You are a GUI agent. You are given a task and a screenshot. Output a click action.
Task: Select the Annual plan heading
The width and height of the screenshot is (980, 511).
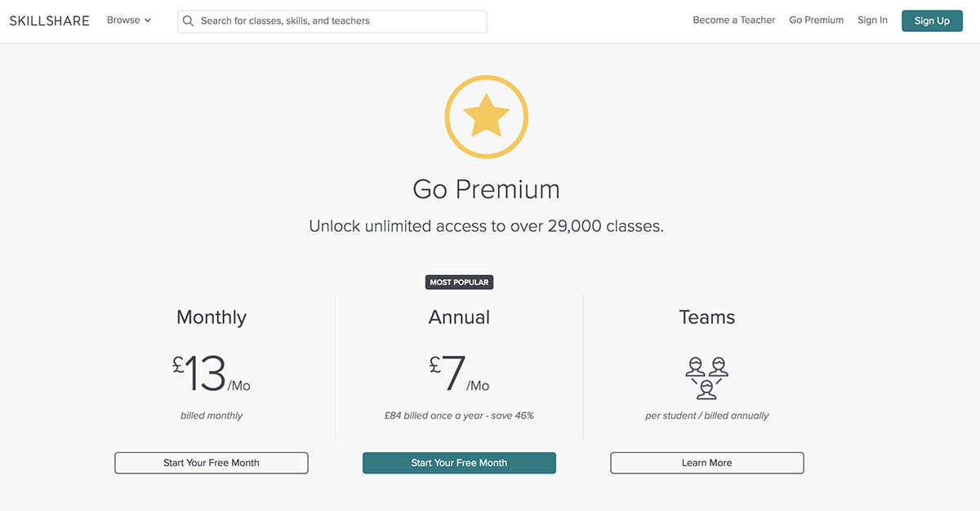tap(459, 318)
